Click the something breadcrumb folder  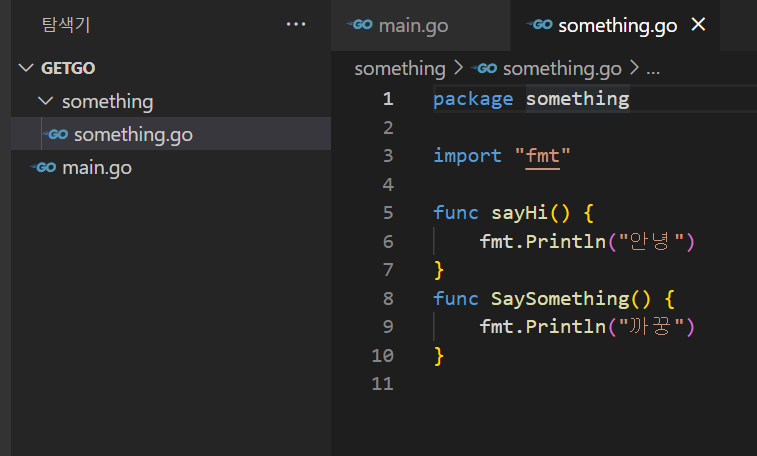point(400,69)
